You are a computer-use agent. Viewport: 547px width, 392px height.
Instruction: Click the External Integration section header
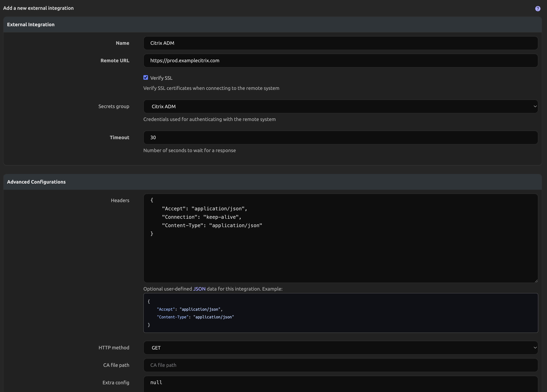[x=31, y=24]
